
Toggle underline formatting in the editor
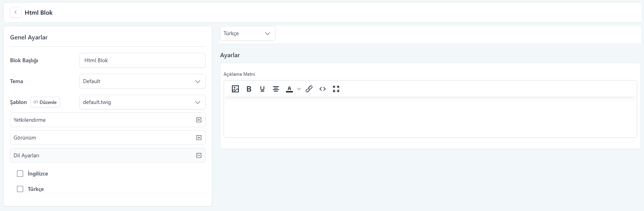coord(262,89)
